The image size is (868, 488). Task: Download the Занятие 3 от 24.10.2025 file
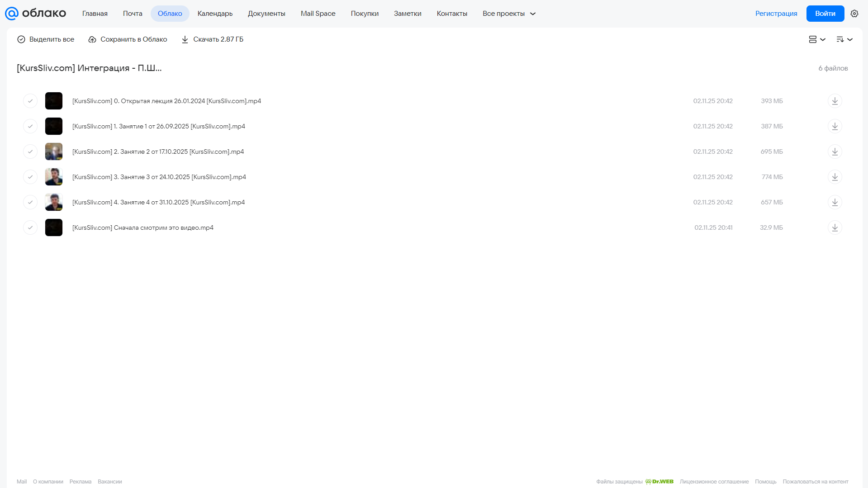coord(835,177)
